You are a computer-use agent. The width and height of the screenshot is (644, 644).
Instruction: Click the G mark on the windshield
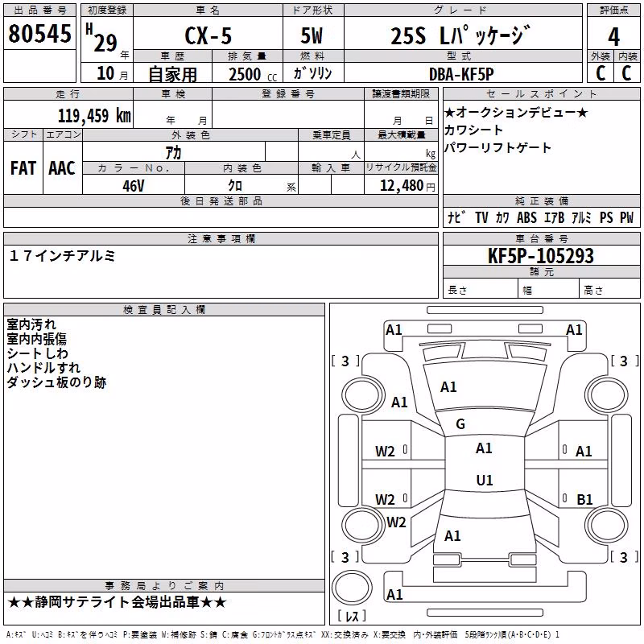point(460,424)
